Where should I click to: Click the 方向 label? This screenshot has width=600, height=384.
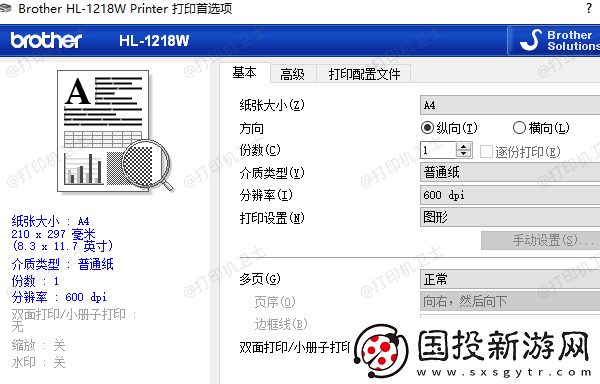click(252, 129)
